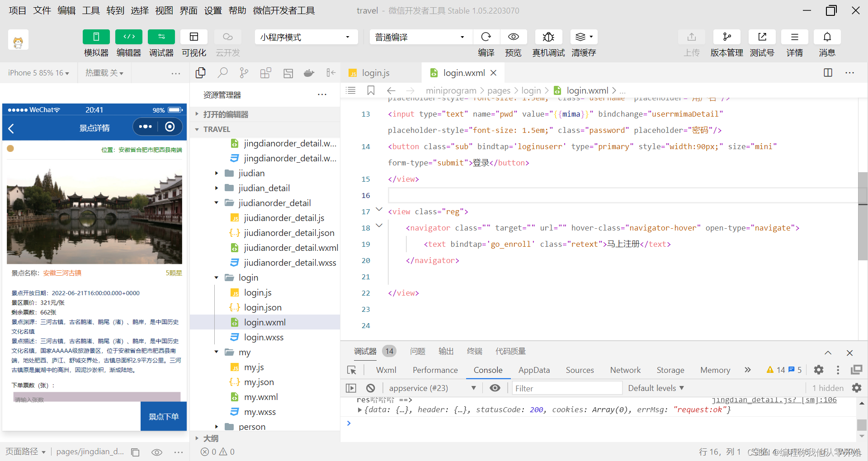
Task: Switch to the Wxml devtools tab
Action: coord(386,370)
